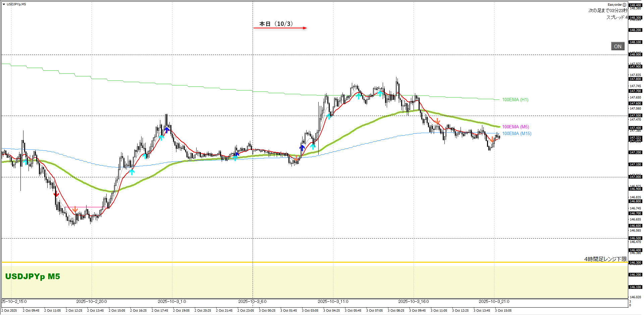Click the leftmost cyan up arrow signal
Screen dimensions: 644x315
25,162
